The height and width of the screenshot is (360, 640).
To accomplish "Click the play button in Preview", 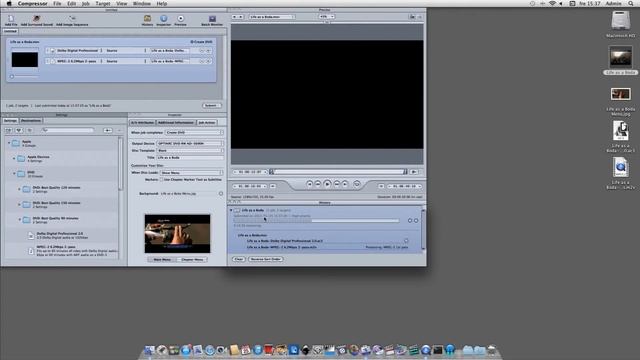I will [x=327, y=184].
